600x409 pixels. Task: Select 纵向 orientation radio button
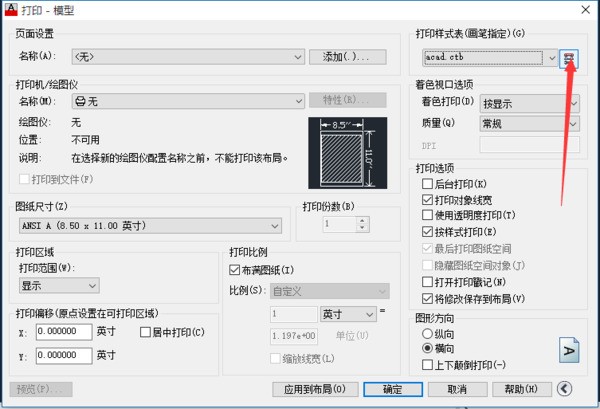(x=427, y=334)
